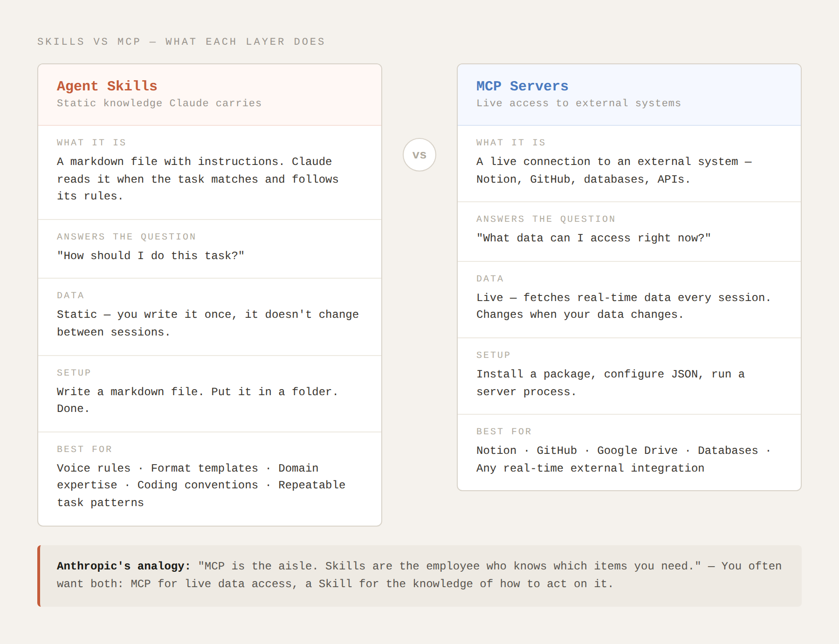
Task: Click the ANSWERS THE QUESTION label on Skills card
Action: [126, 237]
